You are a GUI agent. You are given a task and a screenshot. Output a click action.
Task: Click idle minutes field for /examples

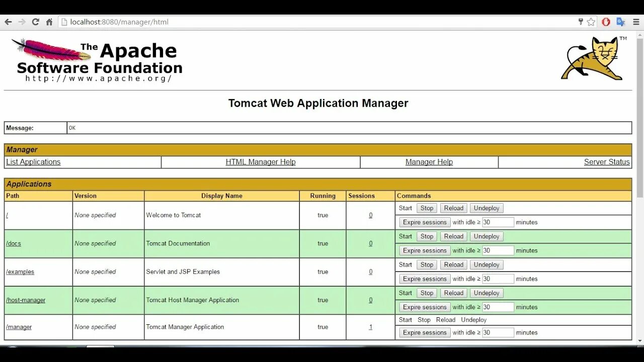tap(498, 279)
